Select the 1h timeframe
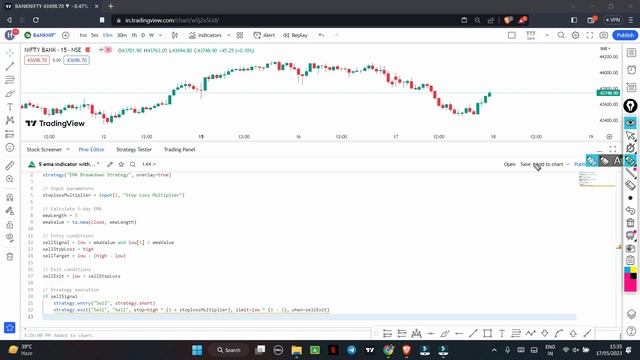 tap(134, 36)
